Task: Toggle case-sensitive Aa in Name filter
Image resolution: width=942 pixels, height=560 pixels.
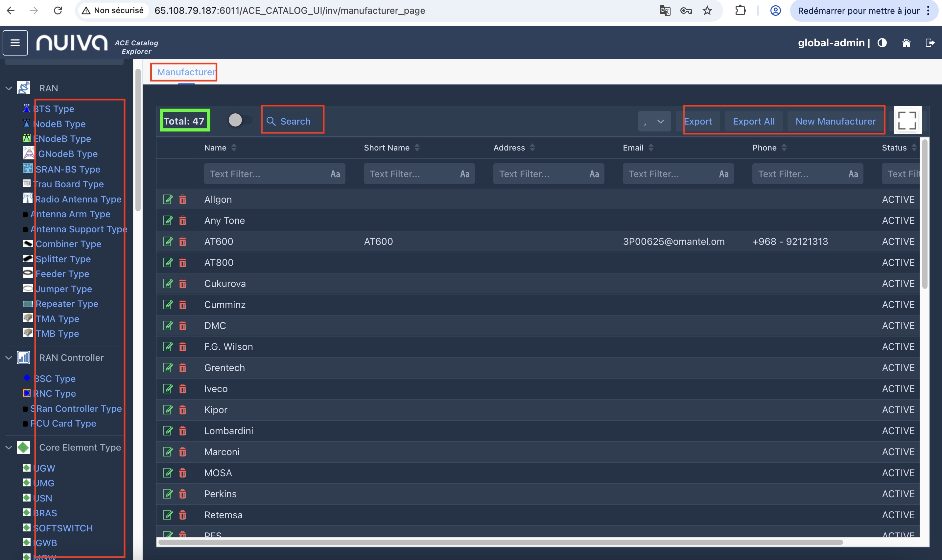Action: point(335,174)
